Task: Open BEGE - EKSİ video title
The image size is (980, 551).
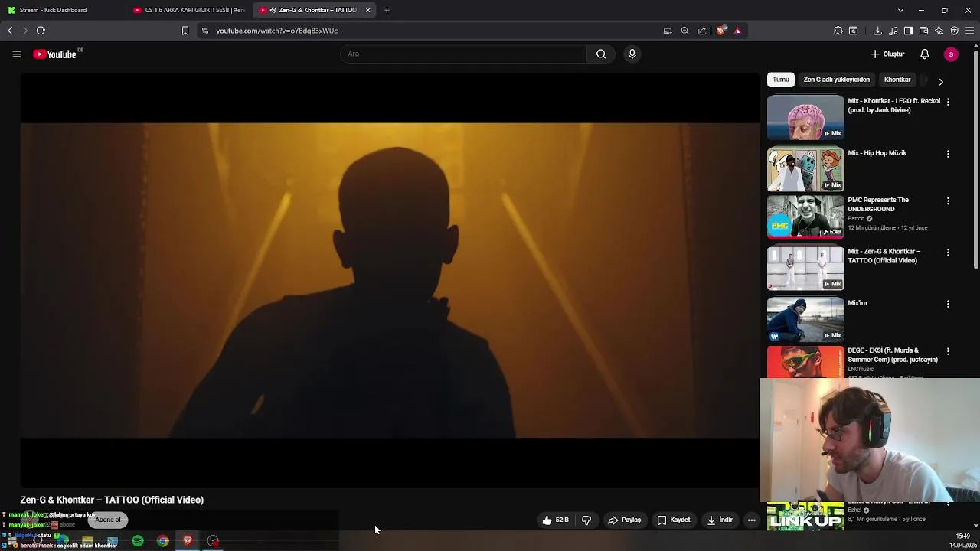Action: [x=893, y=355]
